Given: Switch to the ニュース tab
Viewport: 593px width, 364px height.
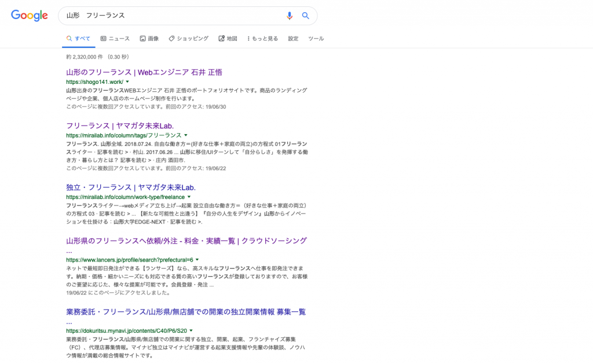Looking at the screenshot, I should coord(115,39).
